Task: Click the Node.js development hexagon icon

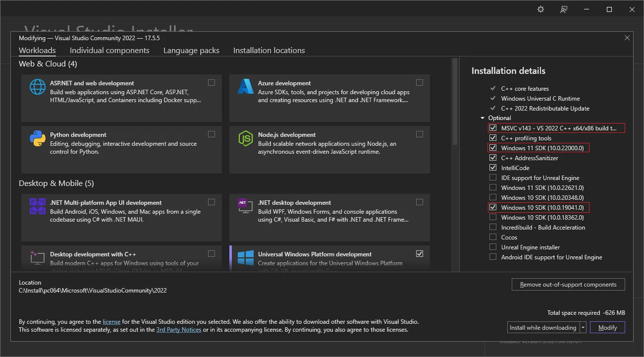Action: [246, 138]
